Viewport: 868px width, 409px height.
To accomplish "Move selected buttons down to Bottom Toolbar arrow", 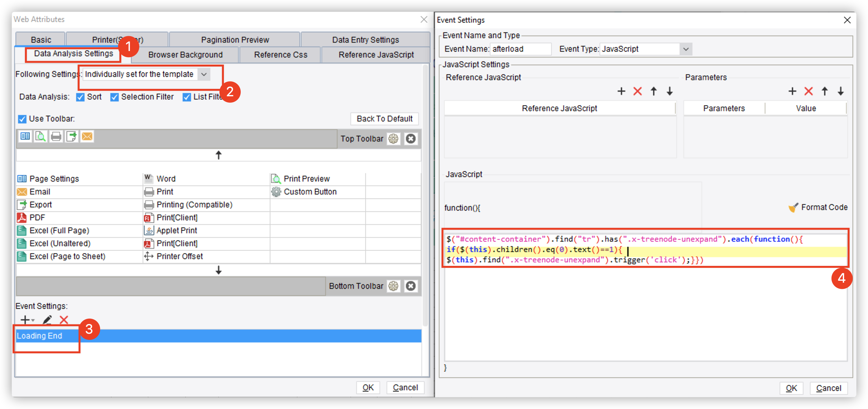I will click(218, 270).
